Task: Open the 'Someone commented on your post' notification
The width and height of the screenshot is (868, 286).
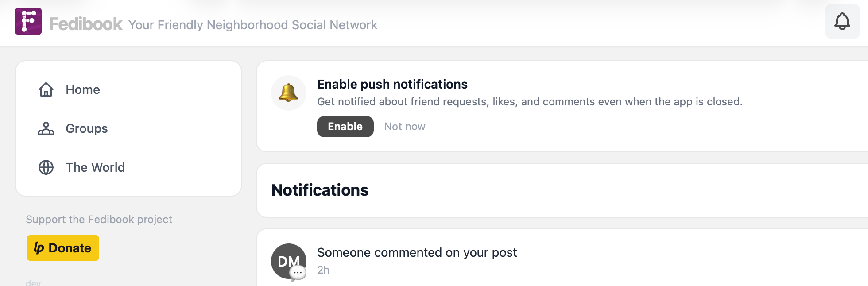Action: coord(417,252)
